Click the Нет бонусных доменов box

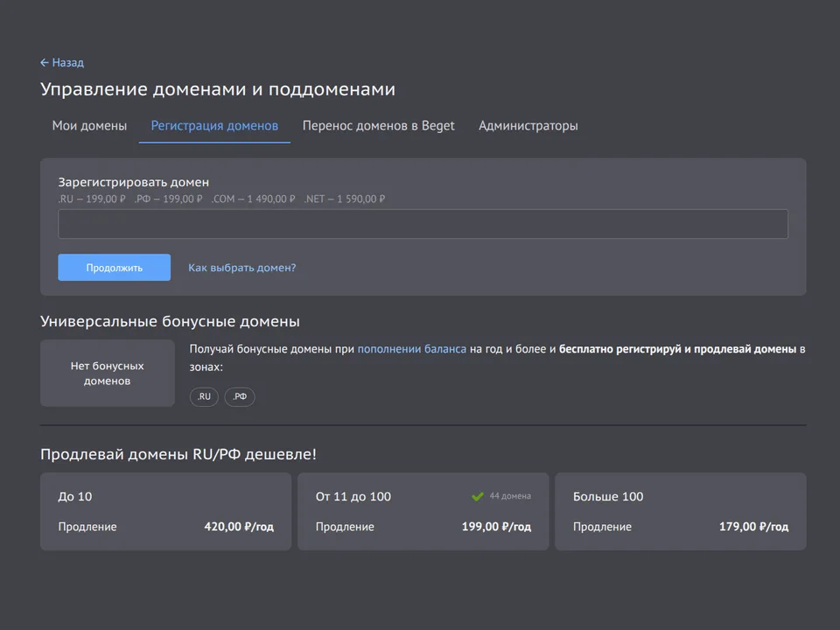(x=107, y=373)
